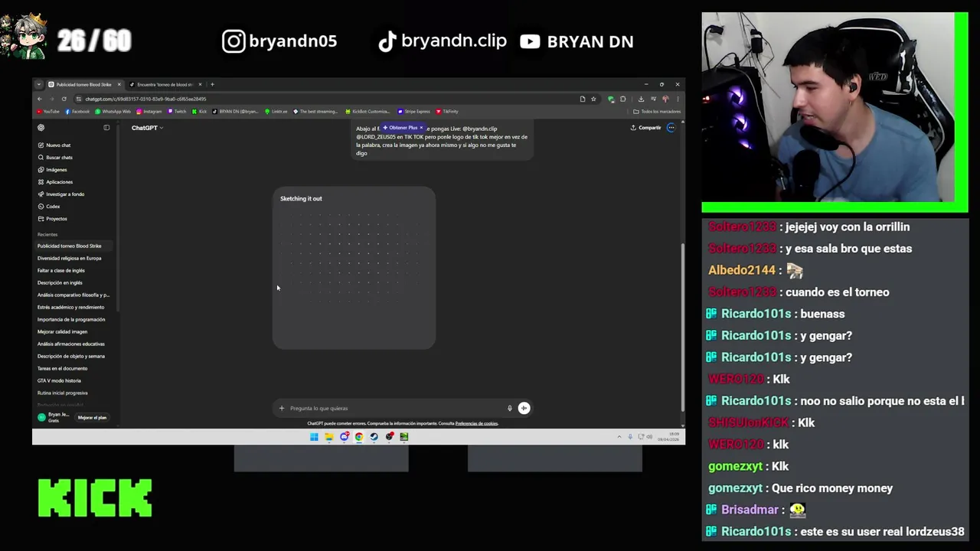The image size is (980, 551).
Task: Open the conversation options three-dot menu
Action: pos(671,128)
